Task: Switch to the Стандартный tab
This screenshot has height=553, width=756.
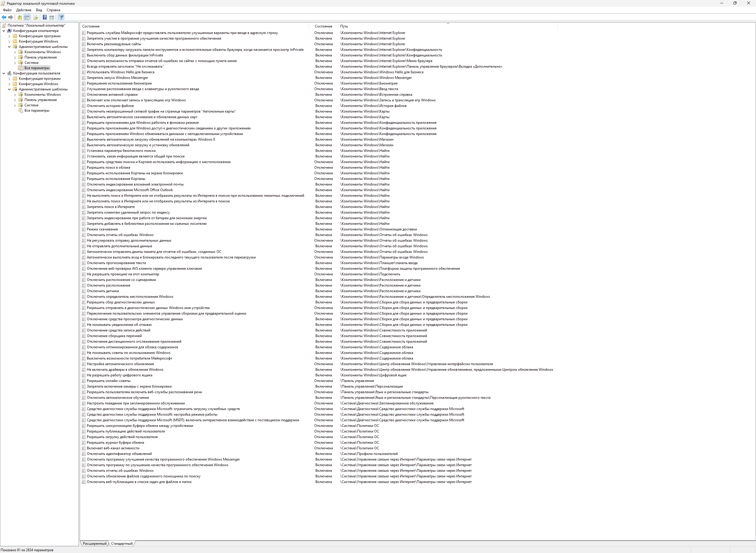Action: point(121,544)
